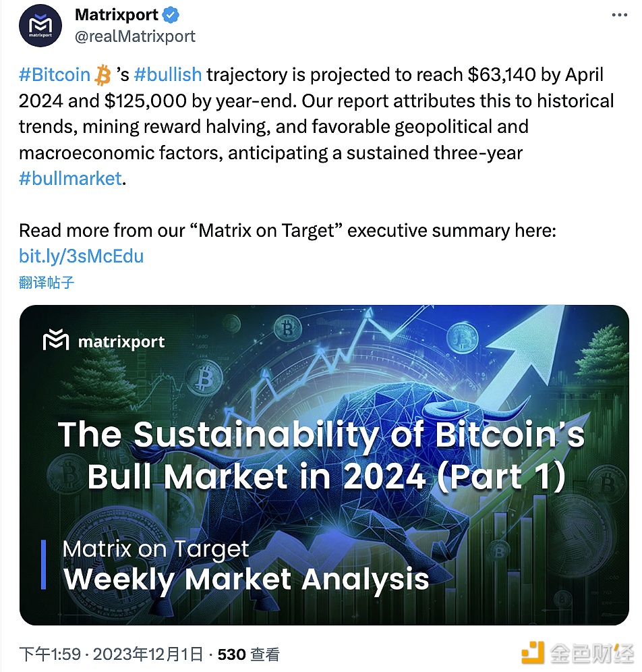Click the banner headline about Bitcoin's Bull Market

321,455
